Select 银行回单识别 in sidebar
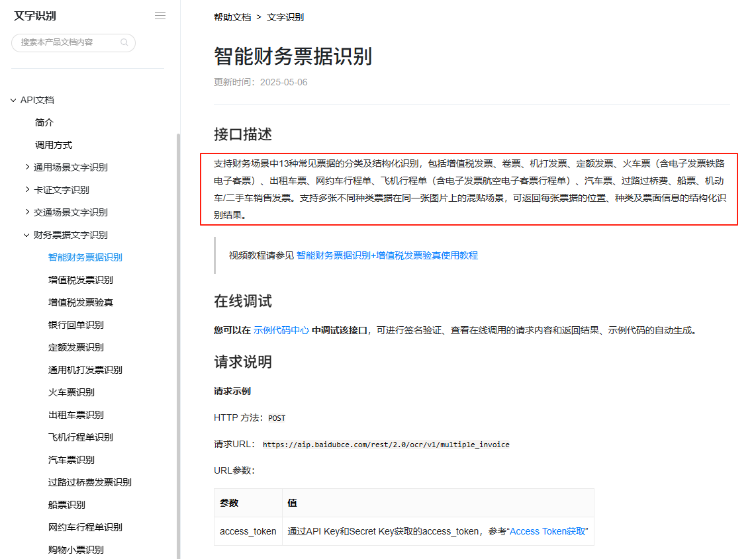The image size is (756, 559). click(x=76, y=325)
